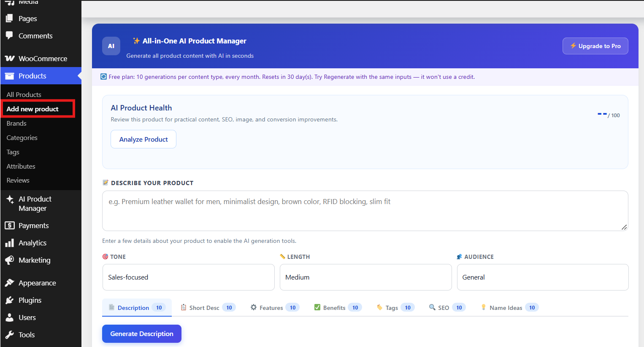This screenshot has height=347, width=644.
Task: Open the Audience dropdown showing General
Action: click(543, 277)
